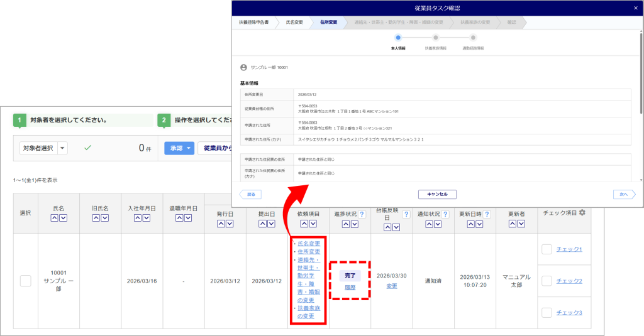644x336 pixels.
Task: Sort 氏名 column ascending with up arrow
Action: tap(54, 218)
